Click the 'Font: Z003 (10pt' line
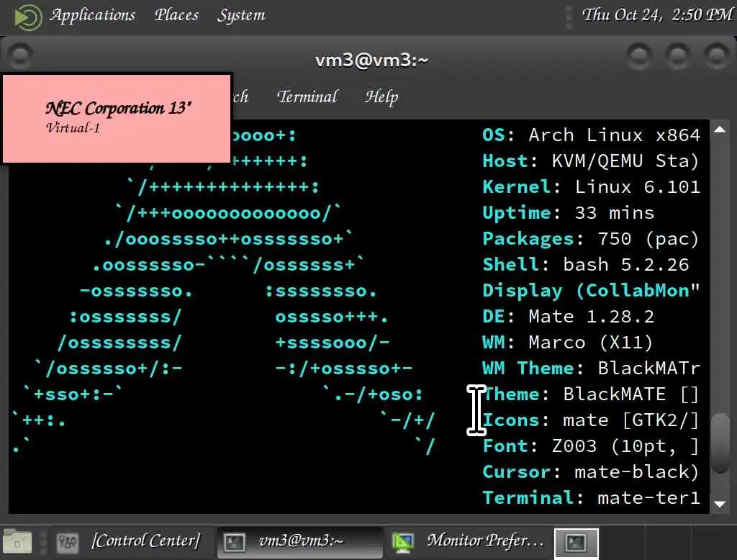 click(x=590, y=446)
